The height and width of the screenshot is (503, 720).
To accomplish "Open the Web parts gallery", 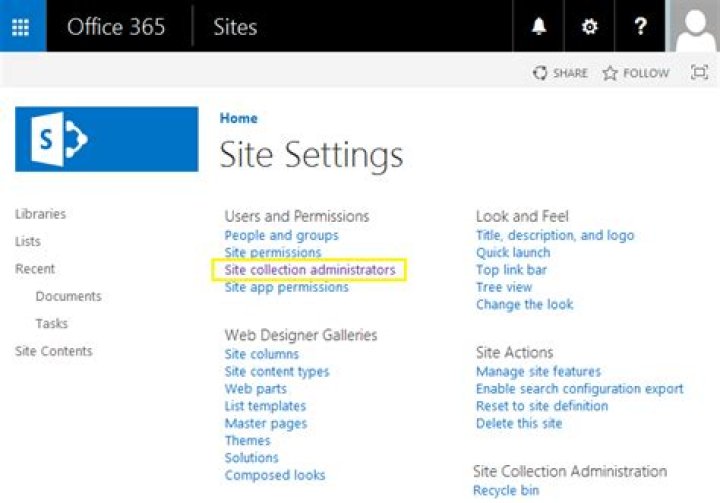I will tap(256, 389).
